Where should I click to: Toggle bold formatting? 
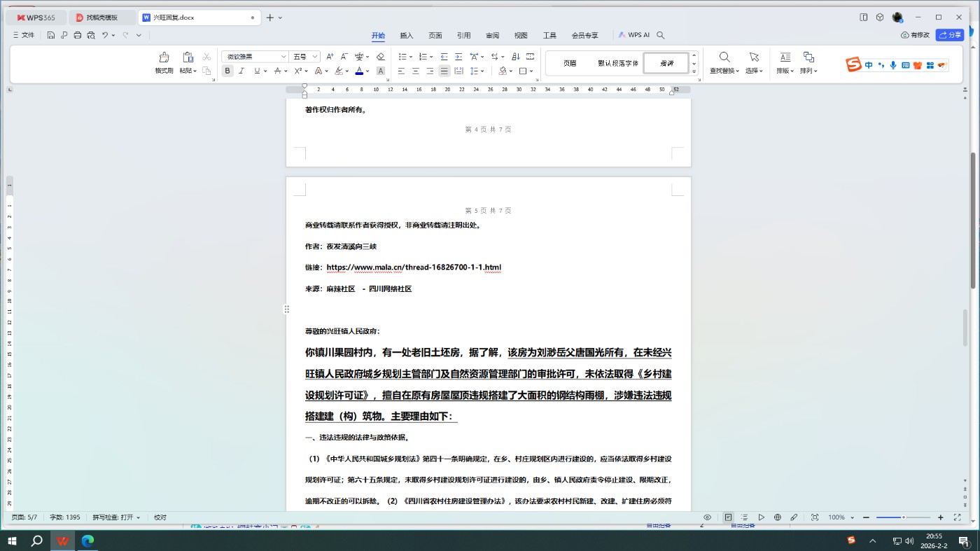[227, 71]
